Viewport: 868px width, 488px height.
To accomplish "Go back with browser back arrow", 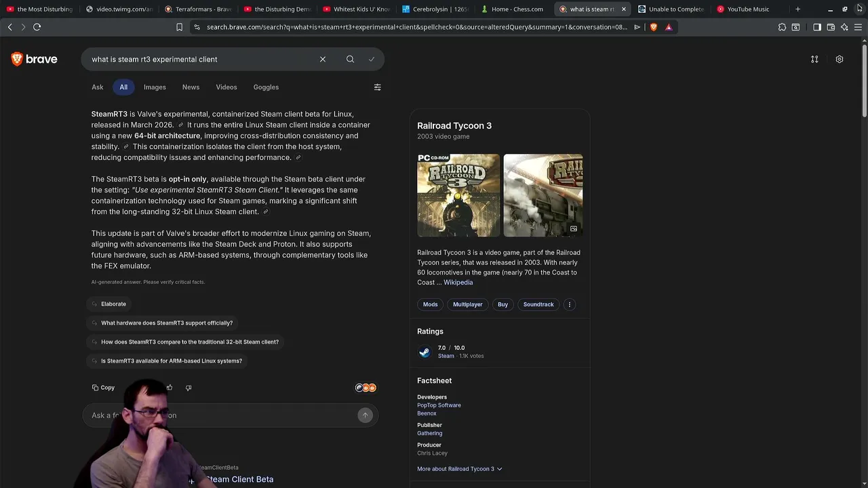I will pos(9,27).
